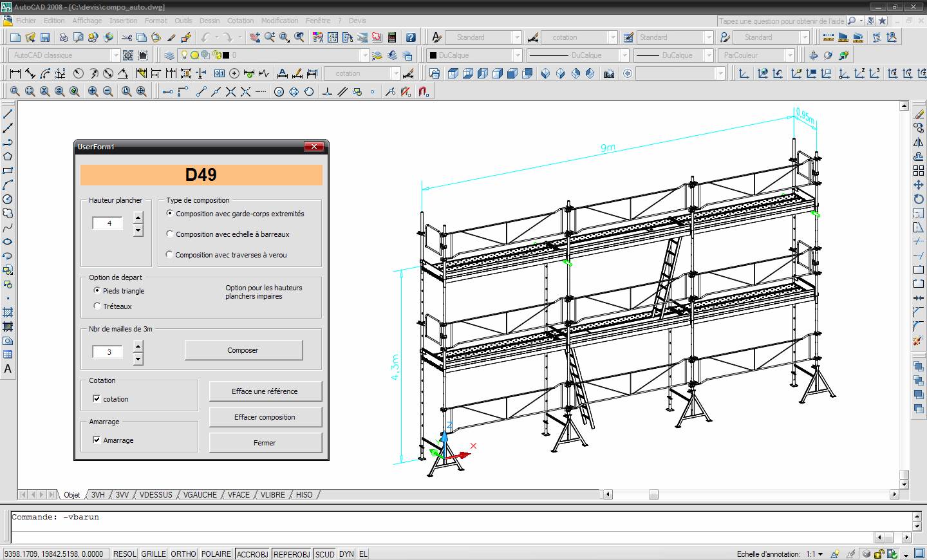This screenshot has height=560, width=927.
Task: Open the Layer Properties Manager icon
Action: [x=169, y=55]
